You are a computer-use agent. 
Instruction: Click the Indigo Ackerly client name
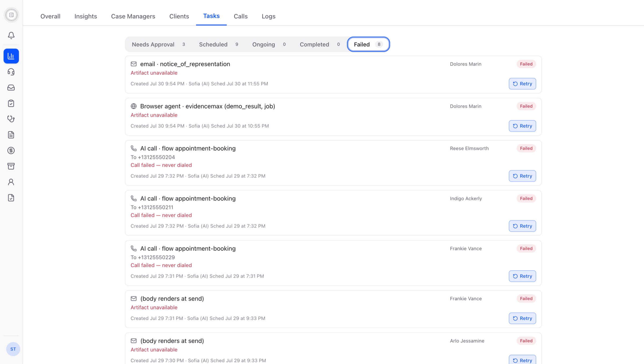[x=466, y=199]
